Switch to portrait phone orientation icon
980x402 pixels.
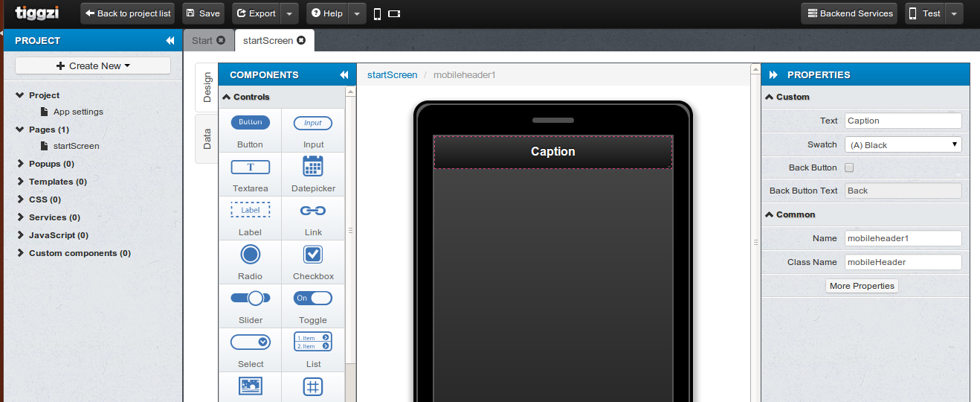pyautogui.click(x=378, y=13)
